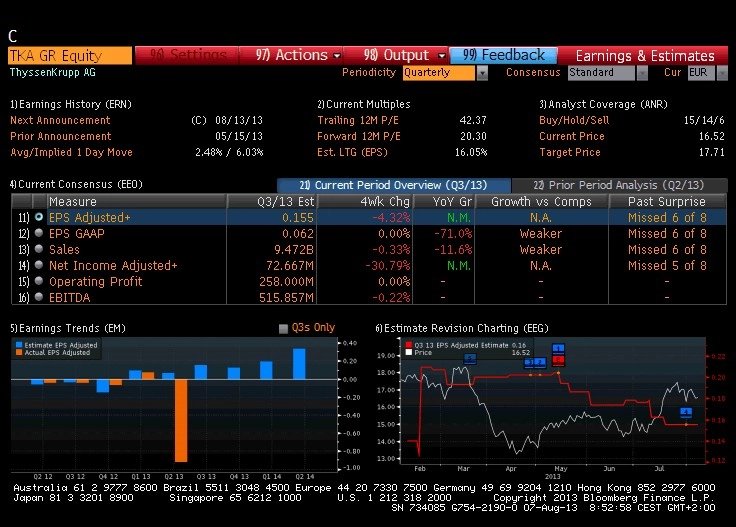Click the TKA GR Equity ticker field
The image size is (736, 527).
coord(70,55)
